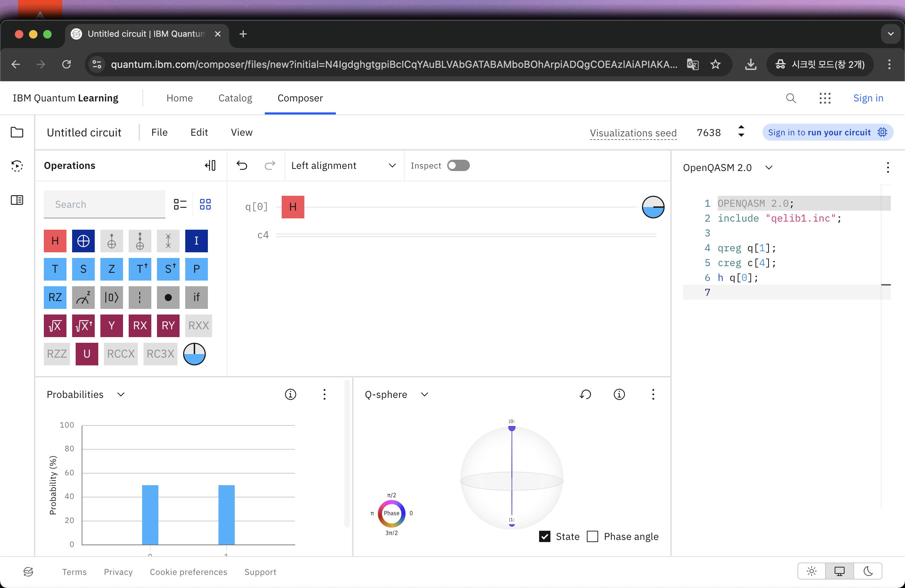Select the phase disk icon in Operations

(x=194, y=354)
